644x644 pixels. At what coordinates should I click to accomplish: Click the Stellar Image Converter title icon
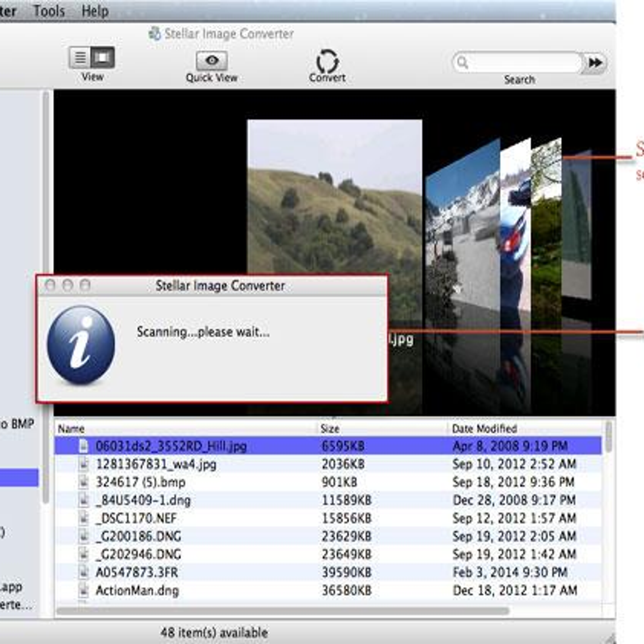pos(155,33)
